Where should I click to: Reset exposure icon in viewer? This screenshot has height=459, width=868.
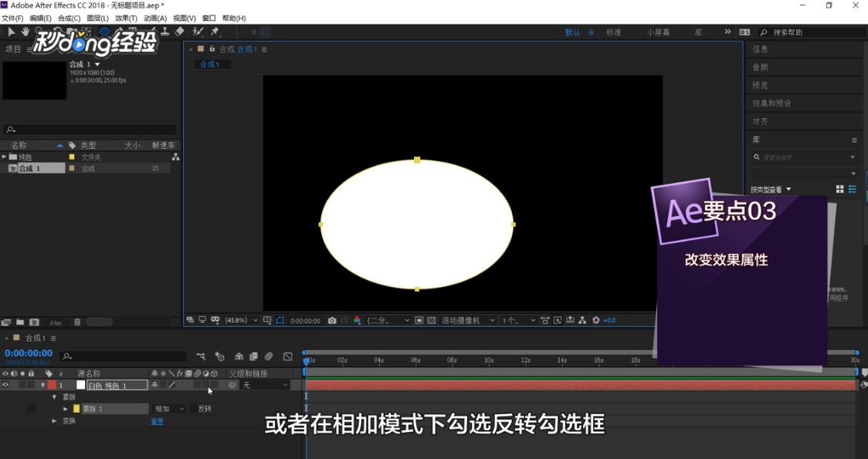pos(595,320)
